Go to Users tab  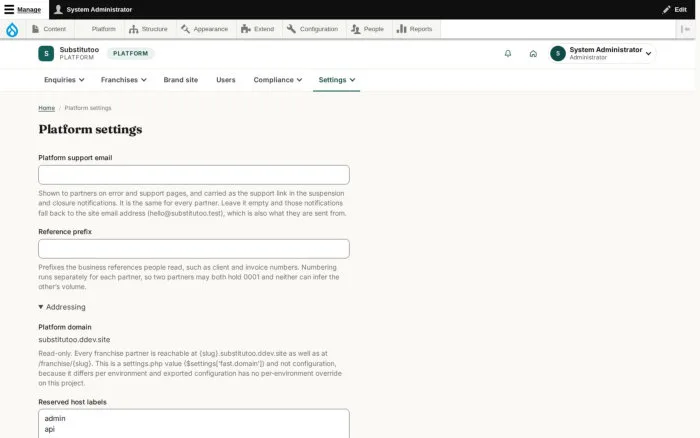coord(225,80)
